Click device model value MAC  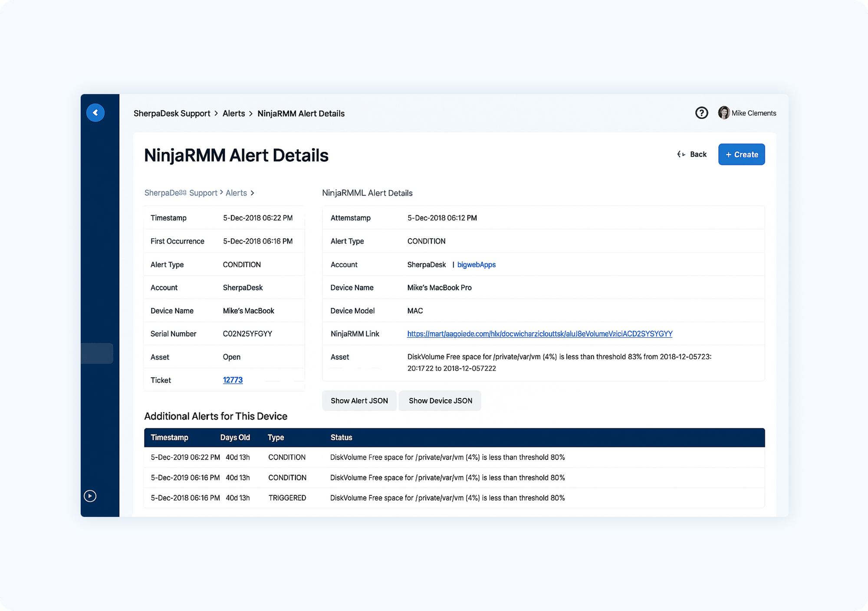click(x=415, y=311)
